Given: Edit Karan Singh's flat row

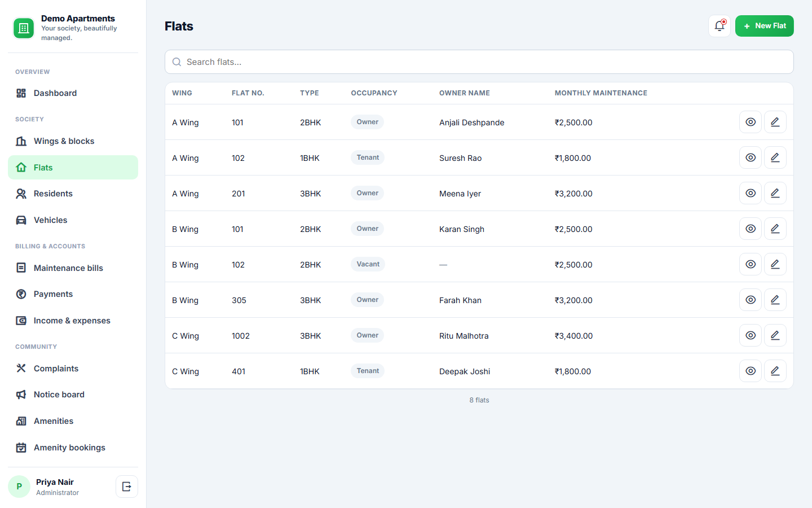Looking at the screenshot, I should pyautogui.click(x=775, y=229).
